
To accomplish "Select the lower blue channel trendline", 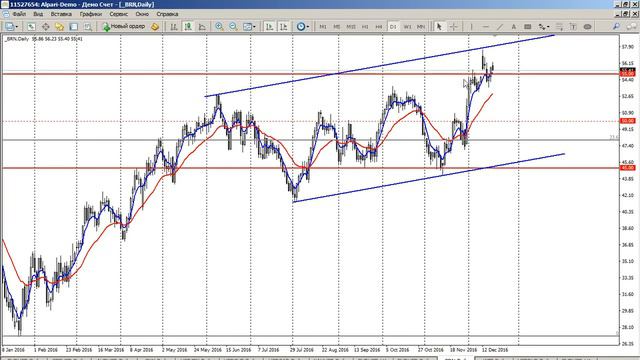I will [429, 178].
